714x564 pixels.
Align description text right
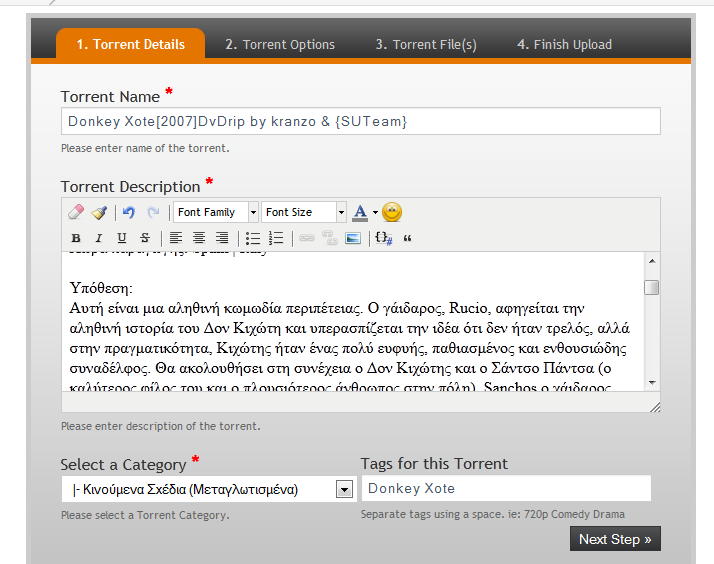(222, 238)
